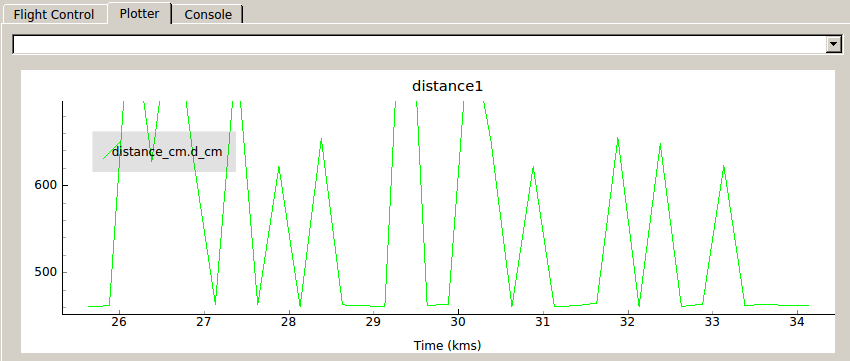This screenshot has width=850, height=361.
Task: Click the 26 x-axis tick label
Action: click(119, 322)
